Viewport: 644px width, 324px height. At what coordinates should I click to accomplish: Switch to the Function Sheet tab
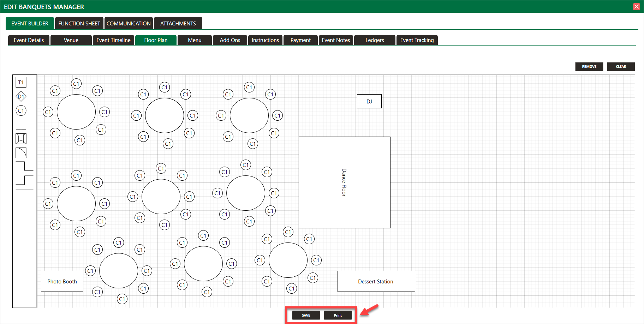point(79,24)
